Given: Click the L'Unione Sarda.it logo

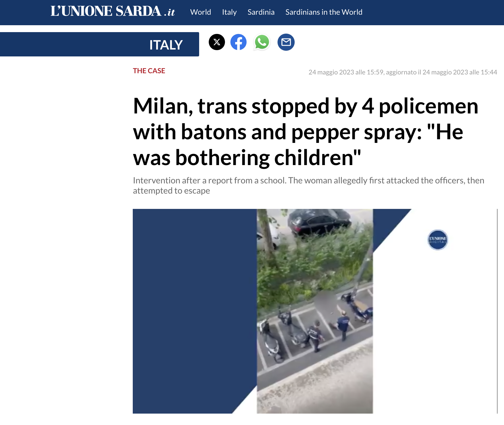Looking at the screenshot, I should pyautogui.click(x=113, y=12).
